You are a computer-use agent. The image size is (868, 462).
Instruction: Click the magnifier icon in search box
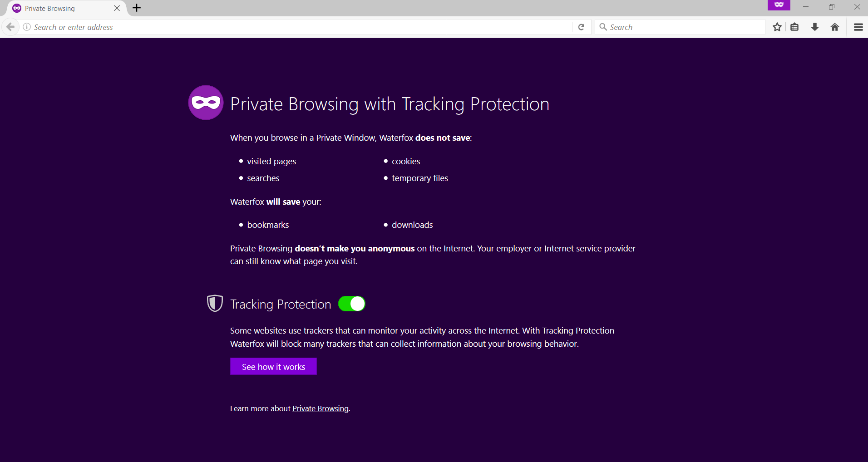click(x=603, y=27)
